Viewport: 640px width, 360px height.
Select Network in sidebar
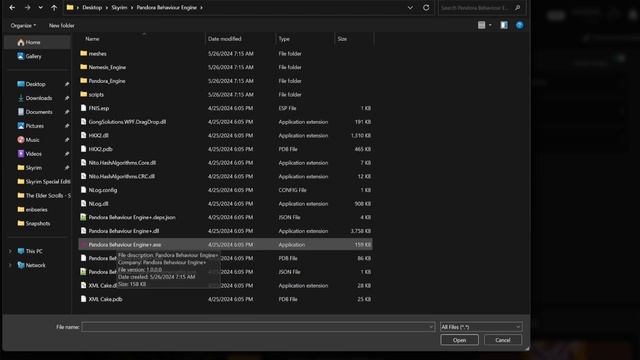36,265
